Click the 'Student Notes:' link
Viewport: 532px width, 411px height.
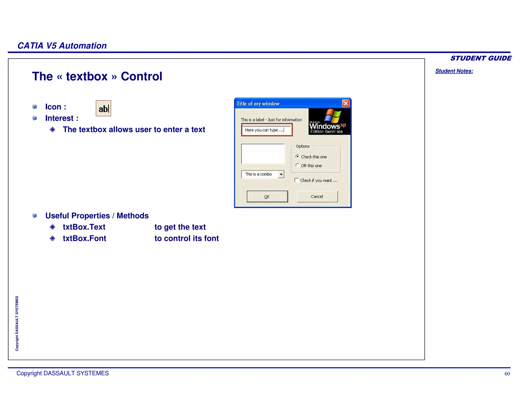click(454, 71)
